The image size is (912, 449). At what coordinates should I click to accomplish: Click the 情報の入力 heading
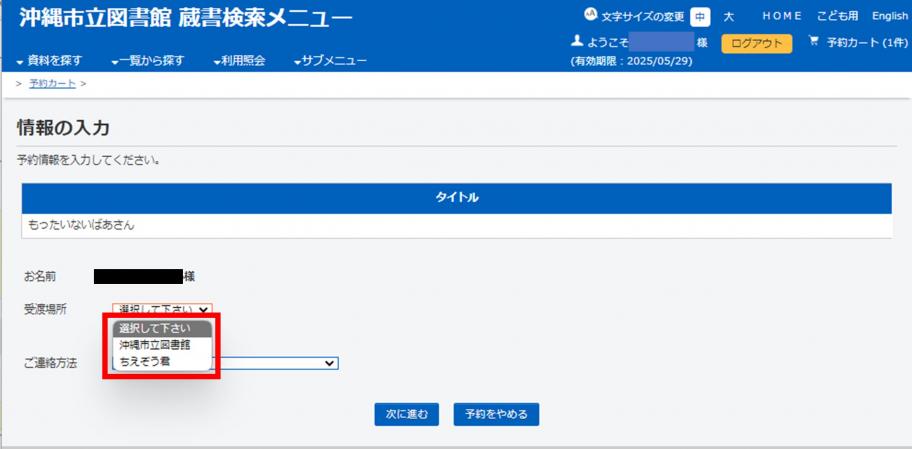pyautogui.click(x=63, y=128)
